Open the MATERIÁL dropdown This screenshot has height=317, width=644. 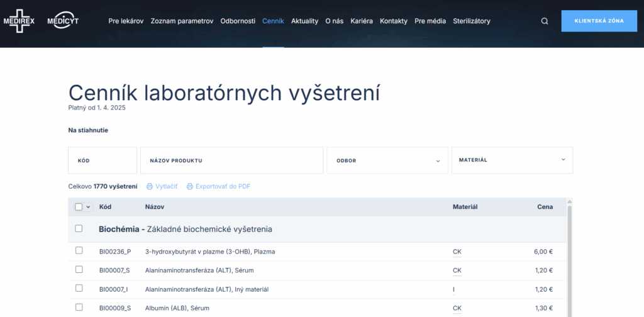pos(512,160)
